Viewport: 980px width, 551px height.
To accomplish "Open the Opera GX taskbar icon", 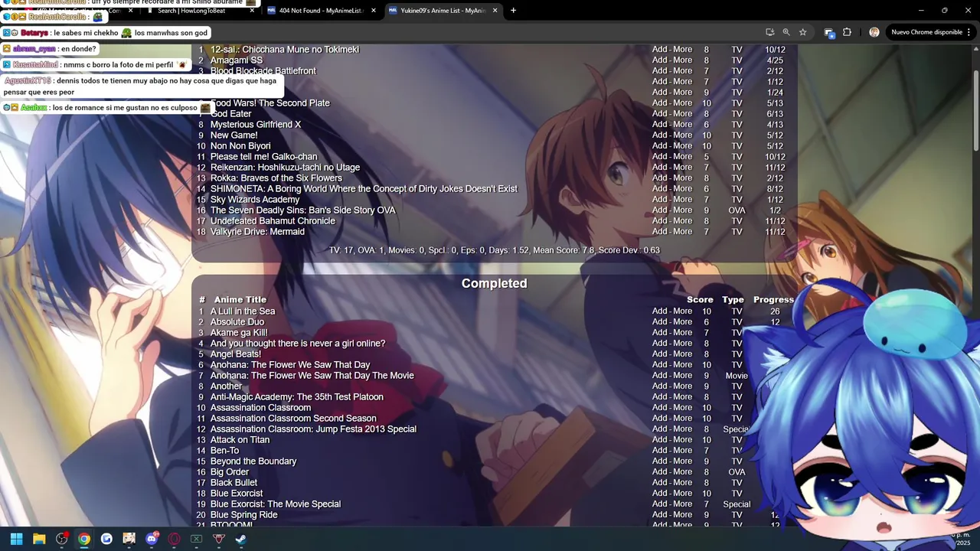I will point(174,539).
